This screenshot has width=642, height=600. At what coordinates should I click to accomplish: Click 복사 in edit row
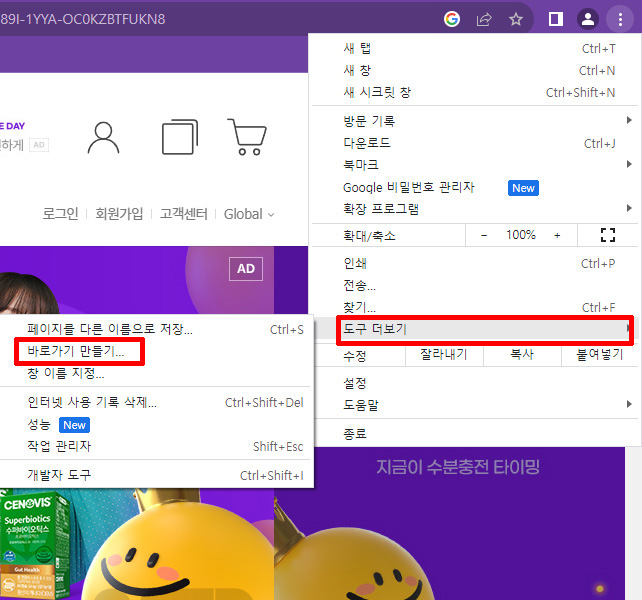522,355
